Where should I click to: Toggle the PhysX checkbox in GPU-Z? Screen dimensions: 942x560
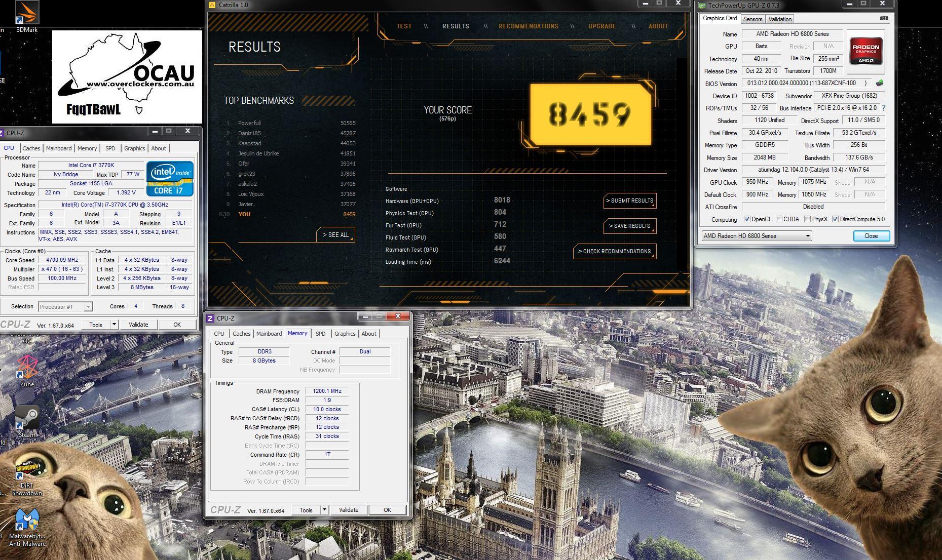(807, 219)
